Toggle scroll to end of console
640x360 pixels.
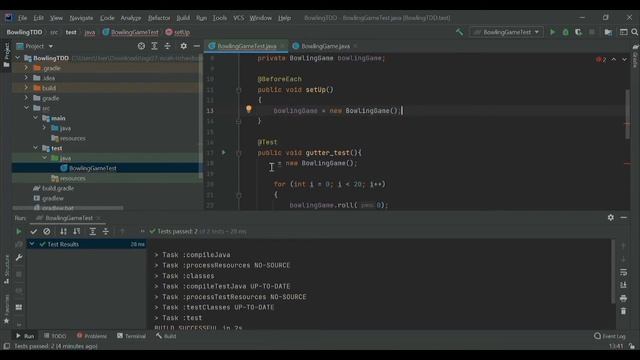[623, 285]
